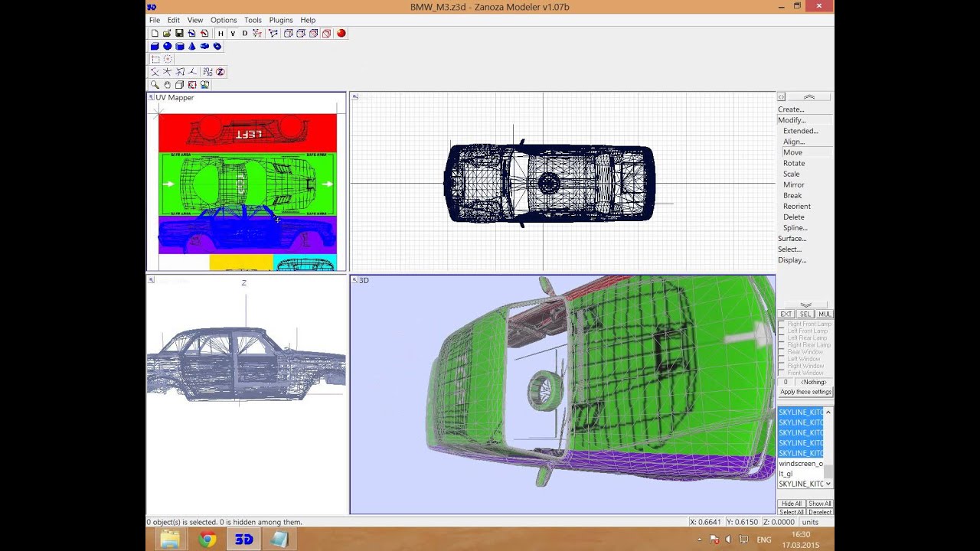Select the rectangular selection tool
The width and height of the screenshot is (980, 551).
point(155,59)
